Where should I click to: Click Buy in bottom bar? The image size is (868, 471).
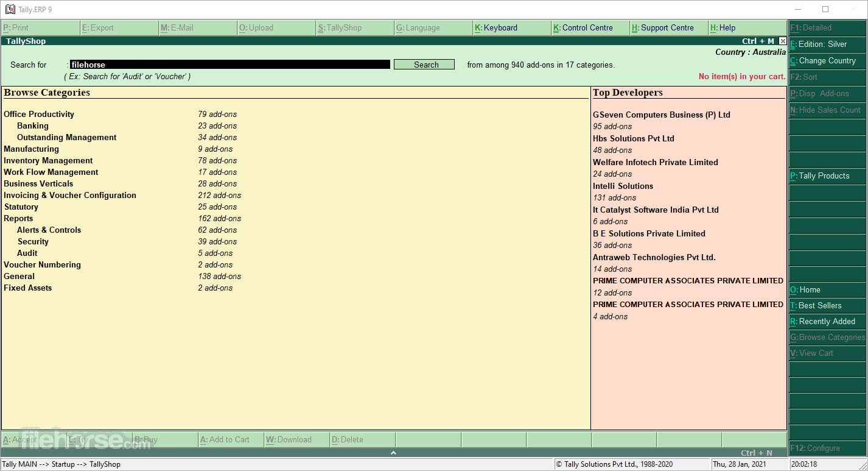pyautogui.click(x=166, y=440)
